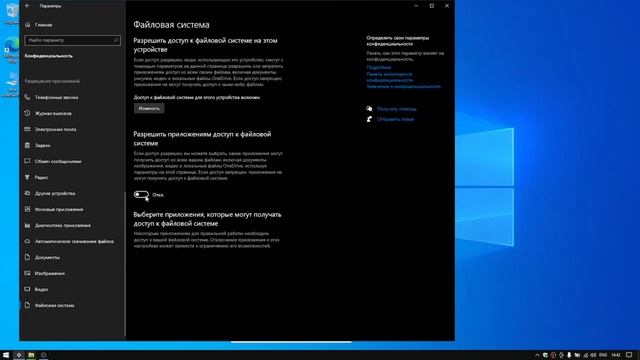Open Диагностика приложения settings
Viewport: 640px width, 360px height.
coord(58,225)
